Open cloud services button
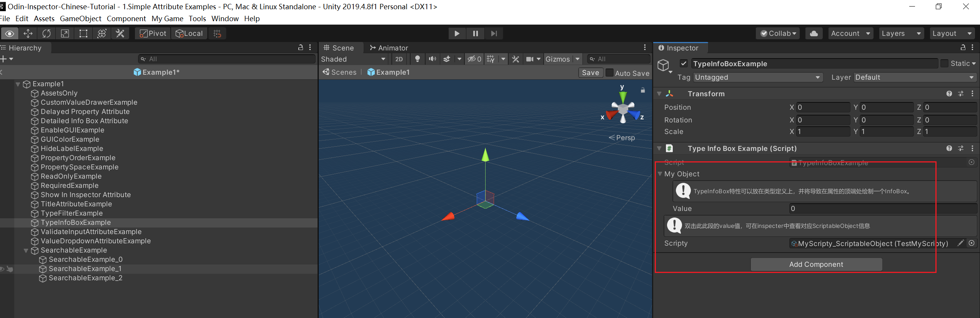The height and width of the screenshot is (318, 980). 814,33
